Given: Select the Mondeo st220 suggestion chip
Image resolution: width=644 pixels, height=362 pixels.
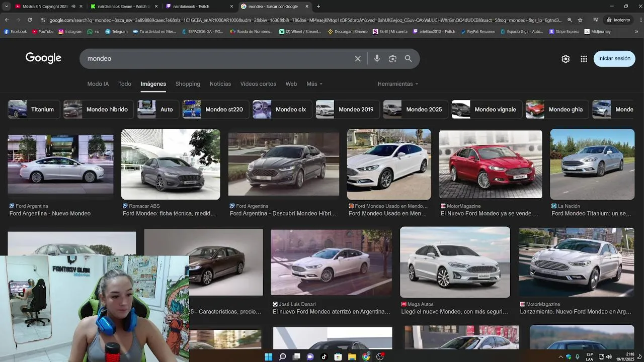Looking at the screenshot, I should [216, 110].
